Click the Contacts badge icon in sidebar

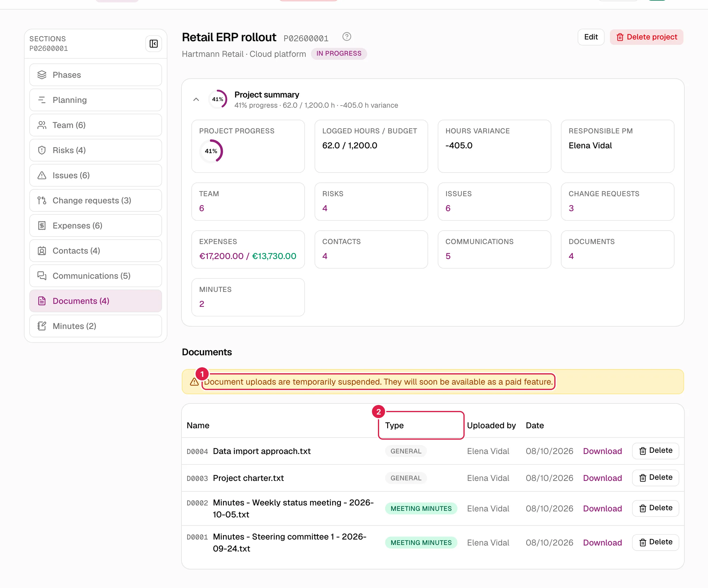[x=42, y=251]
